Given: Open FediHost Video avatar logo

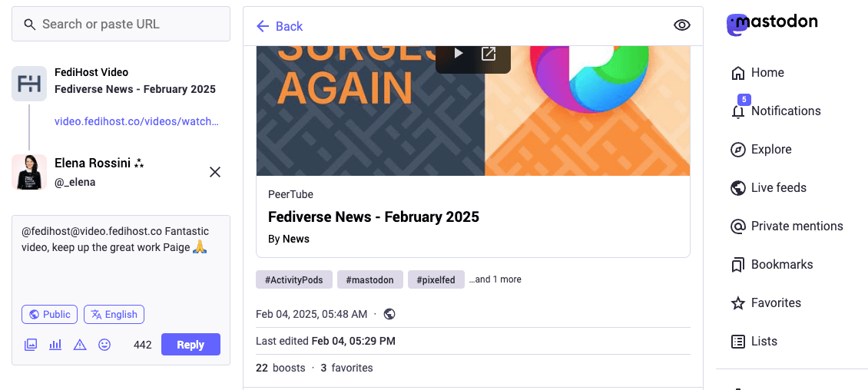Looking at the screenshot, I should pos(29,84).
